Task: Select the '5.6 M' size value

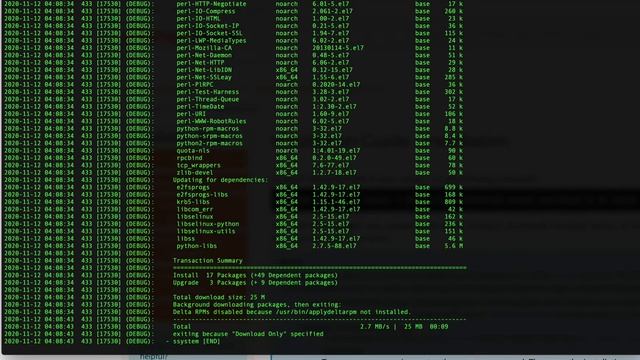Action: point(453,246)
